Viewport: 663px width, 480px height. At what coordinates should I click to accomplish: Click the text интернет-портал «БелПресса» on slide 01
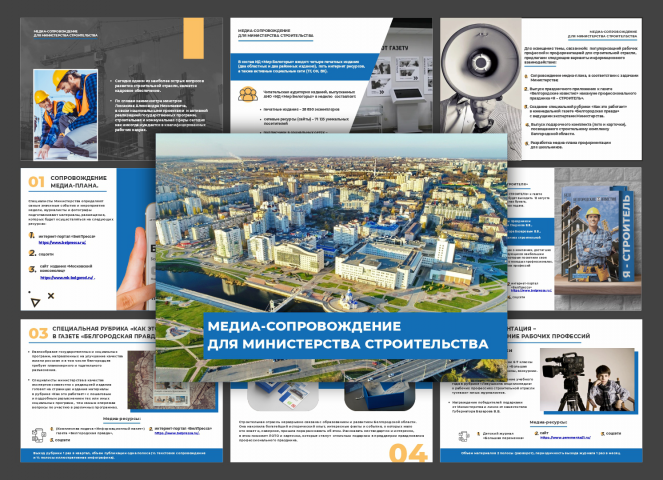tap(67, 236)
